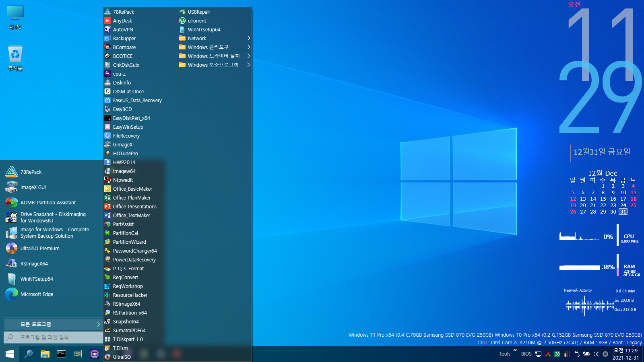
Task: Open 내 PC desktop icon
Action: pyautogui.click(x=15, y=17)
